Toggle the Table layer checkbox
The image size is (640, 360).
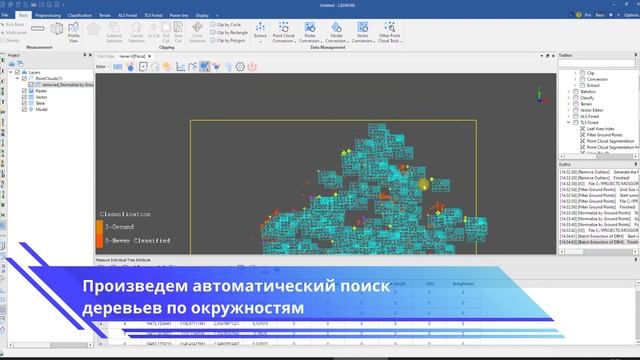click(24, 103)
